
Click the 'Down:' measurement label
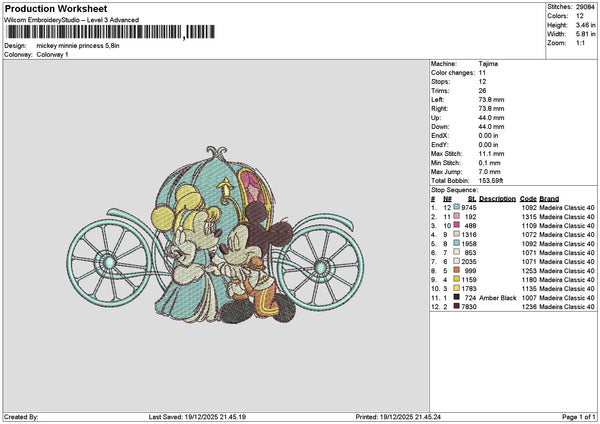440,127
